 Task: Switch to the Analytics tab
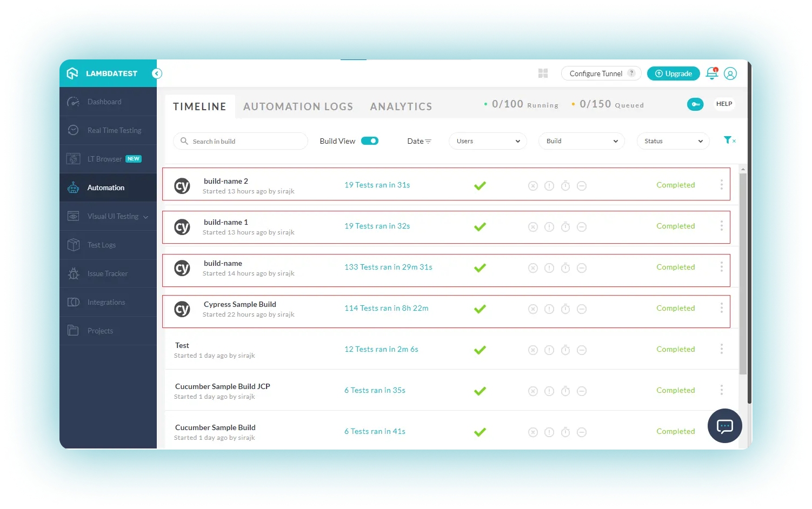(x=401, y=107)
